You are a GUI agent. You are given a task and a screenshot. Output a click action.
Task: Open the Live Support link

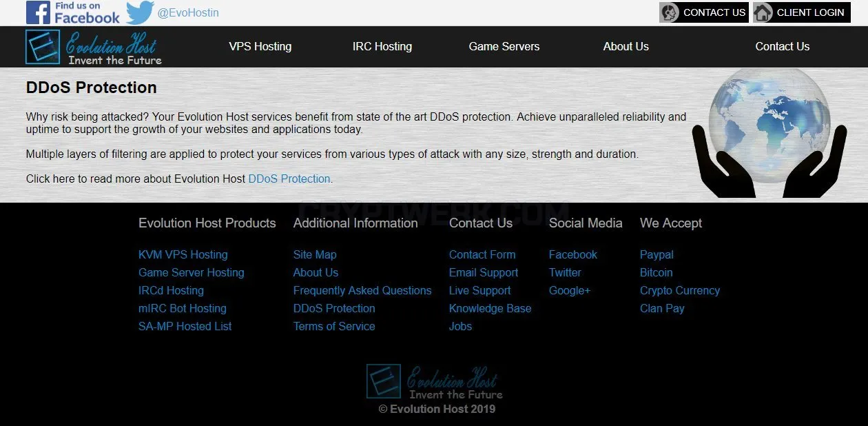point(480,290)
